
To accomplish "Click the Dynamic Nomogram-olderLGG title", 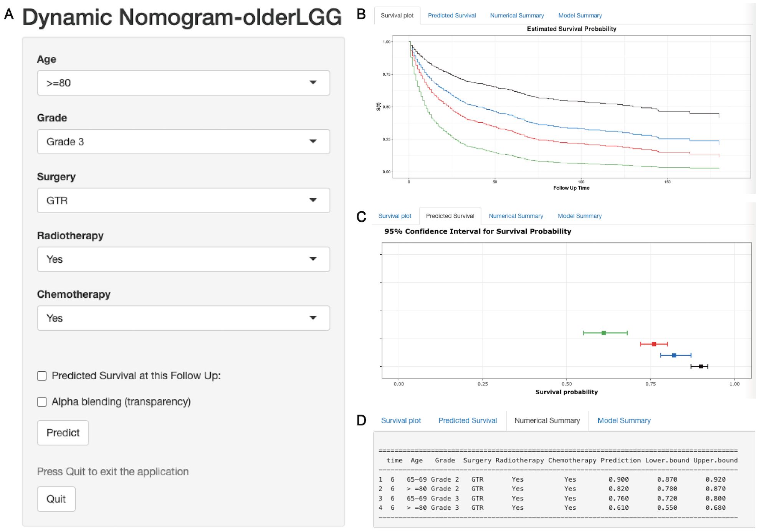I will 182,17.
